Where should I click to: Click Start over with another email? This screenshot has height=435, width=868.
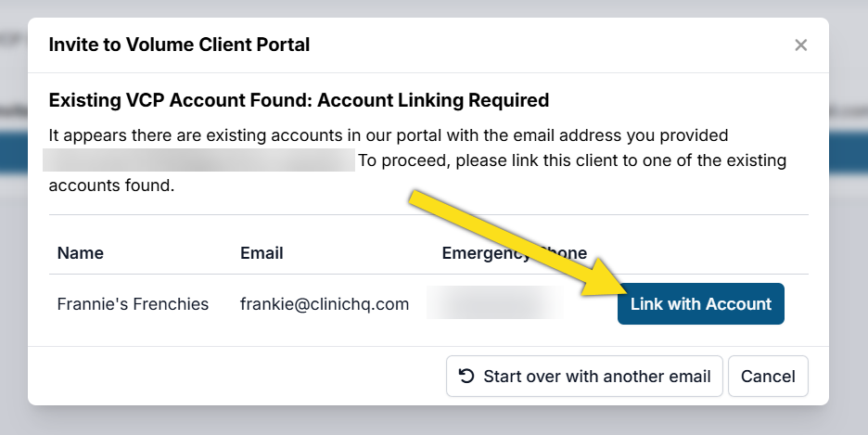tap(584, 377)
